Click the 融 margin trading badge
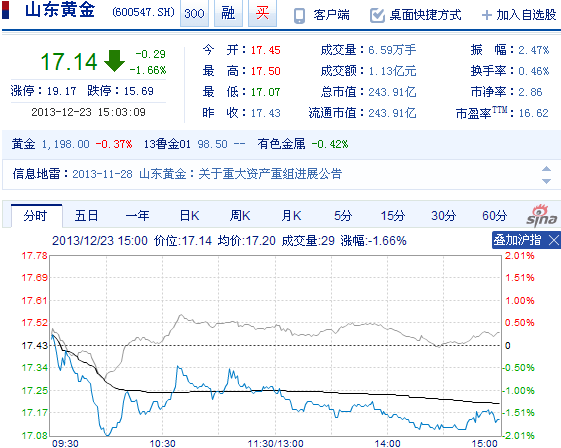The width and height of the screenshot is (561, 448). click(x=228, y=13)
